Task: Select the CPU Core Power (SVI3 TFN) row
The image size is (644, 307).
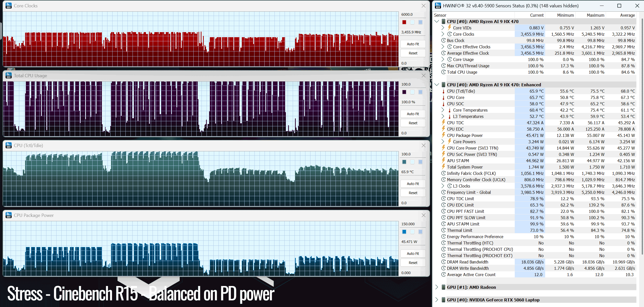Action: 535,148
